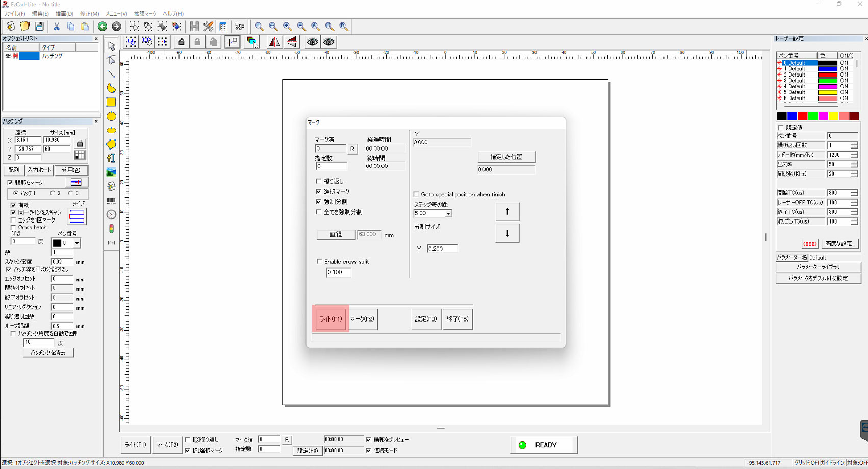Open ステップ毎の距 5.00 dropdown
Image resolution: width=868 pixels, height=469 pixels.
click(448, 214)
